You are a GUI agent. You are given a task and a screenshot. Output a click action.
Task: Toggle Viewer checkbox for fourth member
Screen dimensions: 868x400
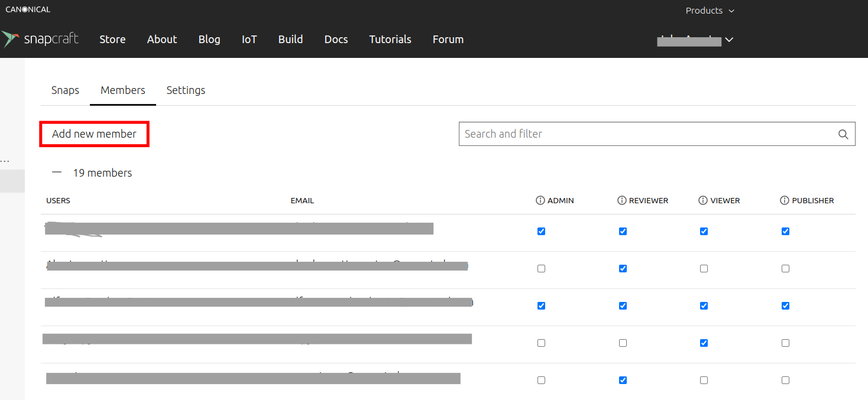click(704, 343)
